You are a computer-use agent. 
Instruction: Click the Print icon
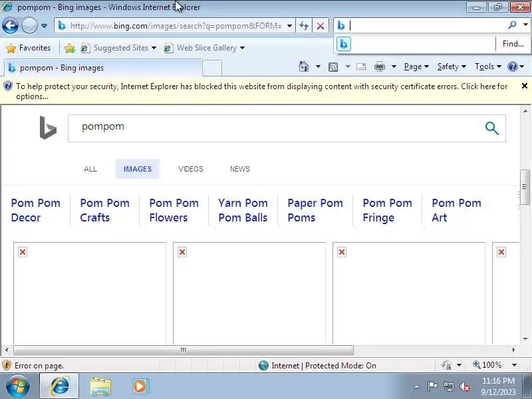tap(379, 66)
